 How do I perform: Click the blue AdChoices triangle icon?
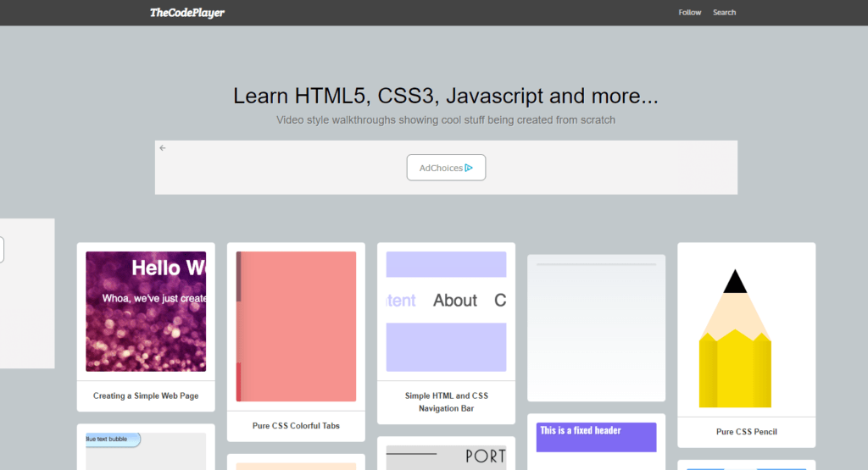(x=469, y=168)
